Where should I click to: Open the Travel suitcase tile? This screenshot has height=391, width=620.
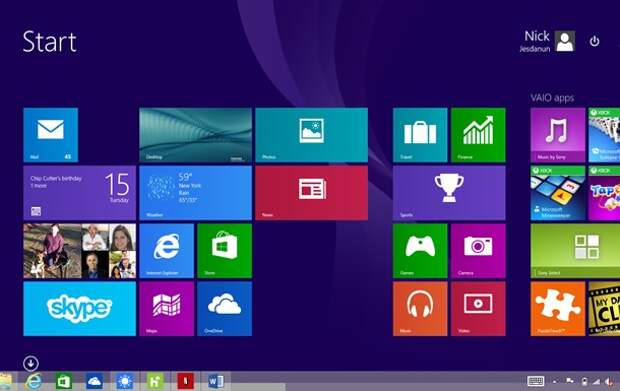pos(420,135)
